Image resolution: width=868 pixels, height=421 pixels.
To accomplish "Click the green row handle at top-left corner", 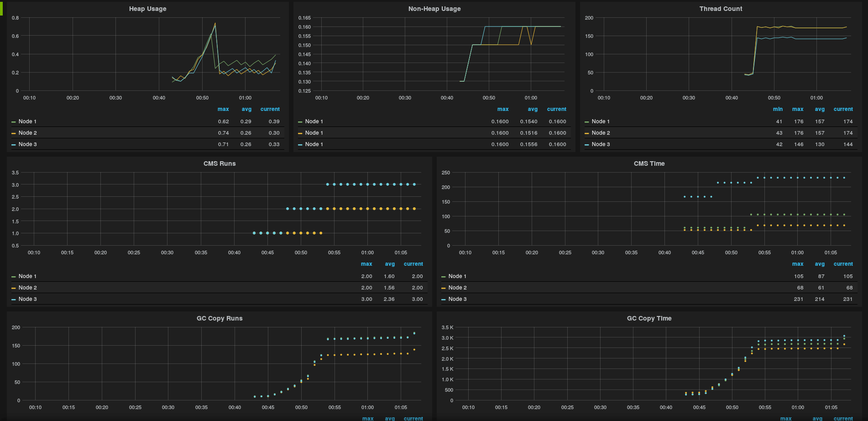I will [1, 8].
